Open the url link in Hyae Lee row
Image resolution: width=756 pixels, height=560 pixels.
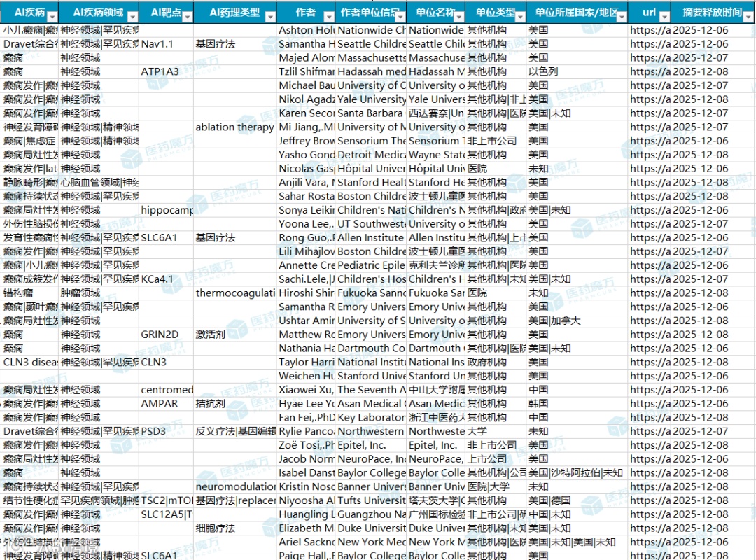[650, 404]
